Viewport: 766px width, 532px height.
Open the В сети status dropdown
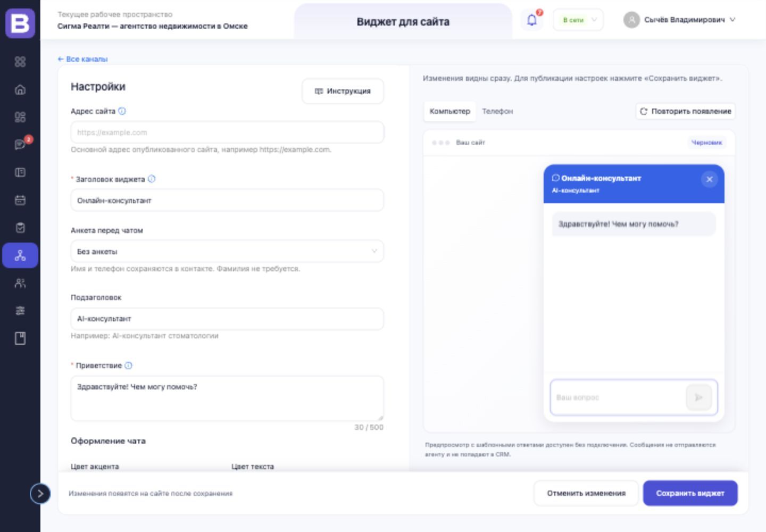pos(578,20)
